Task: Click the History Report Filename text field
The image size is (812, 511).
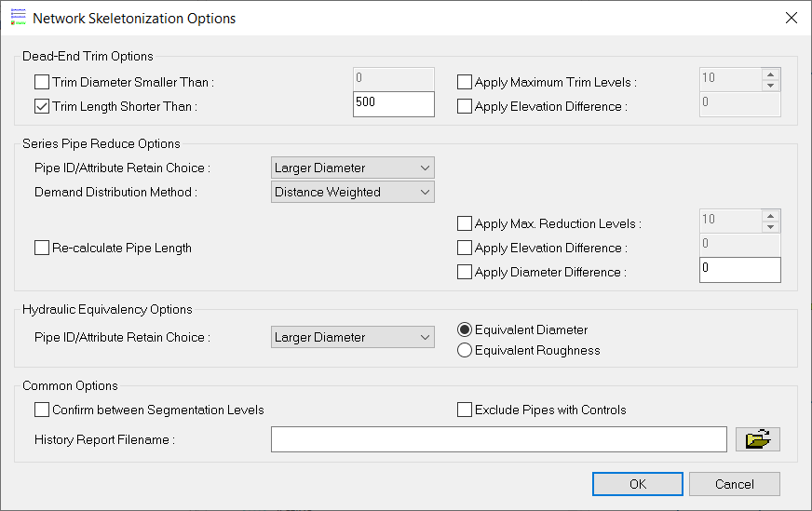Action: click(x=498, y=439)
